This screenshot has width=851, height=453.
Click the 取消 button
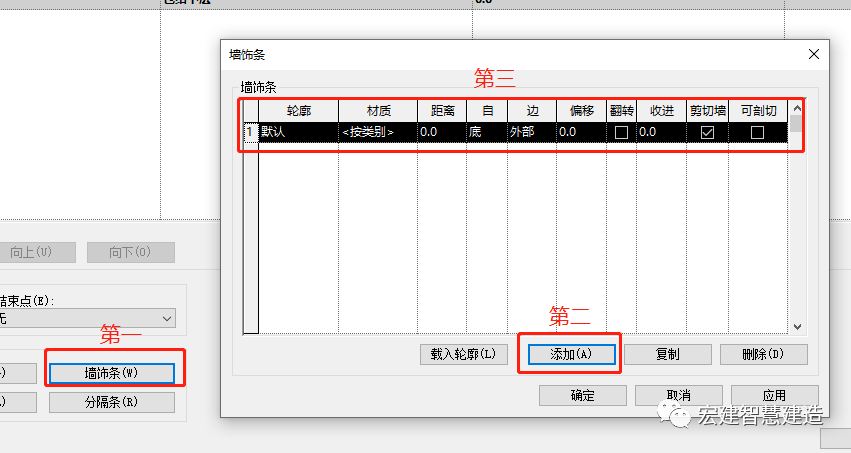click(678, 395)
